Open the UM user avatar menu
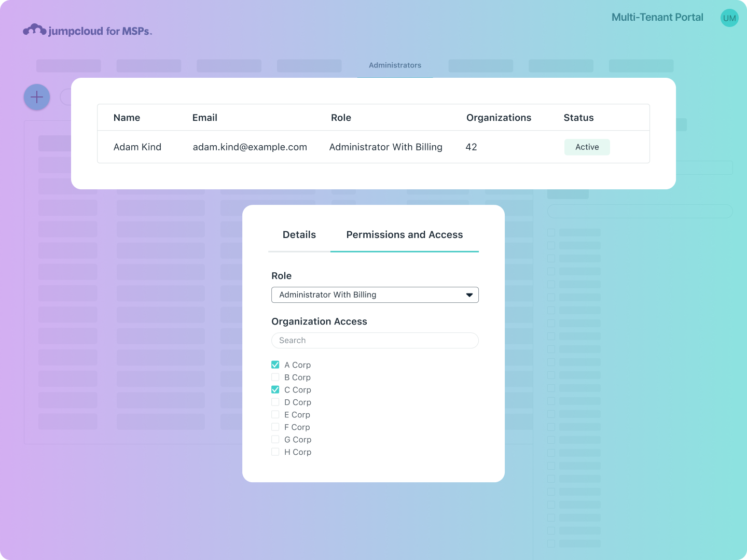747x560 pixels. click(x=729, y=18)
